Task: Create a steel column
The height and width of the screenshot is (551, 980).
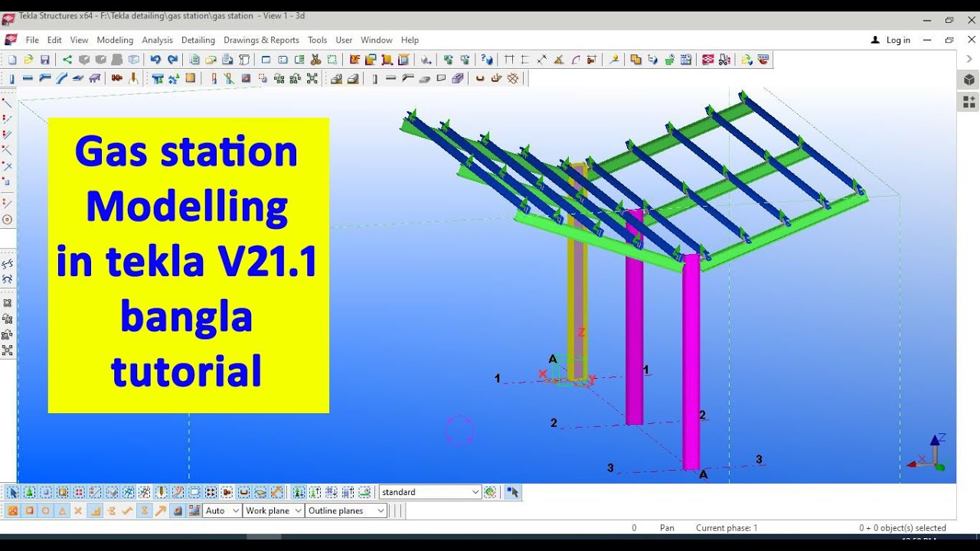Action: click(12, 77)
